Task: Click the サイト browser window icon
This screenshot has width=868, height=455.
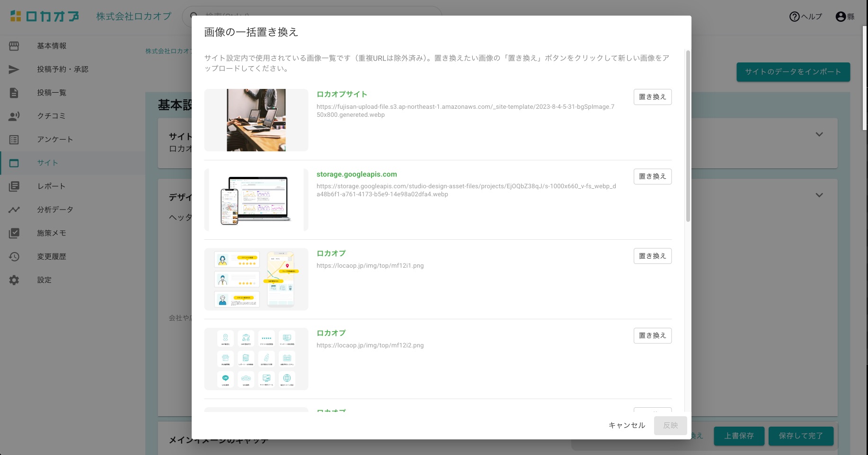Action: pyautogui.click(x=14, y=163)
